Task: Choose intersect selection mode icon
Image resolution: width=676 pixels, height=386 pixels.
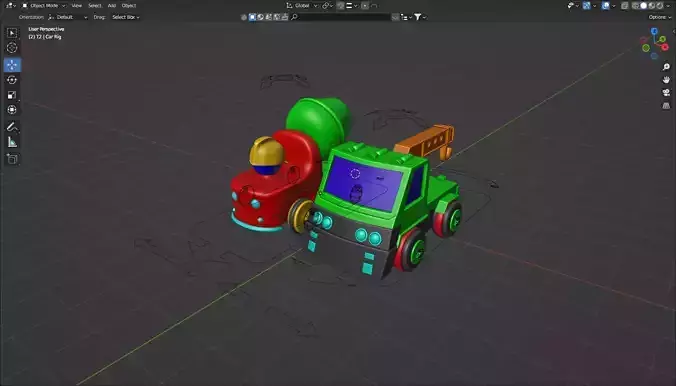Action: [285, 17]
